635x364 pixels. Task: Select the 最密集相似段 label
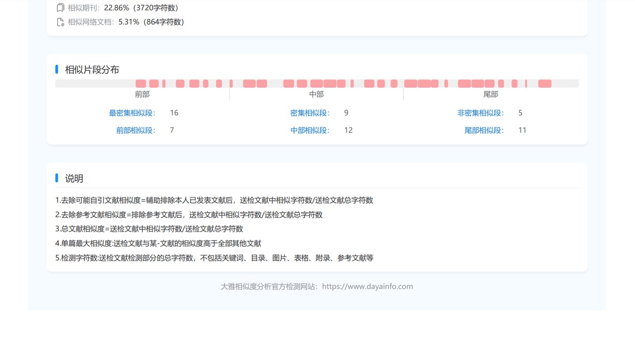pyautogui.click(x=132, y=113)
